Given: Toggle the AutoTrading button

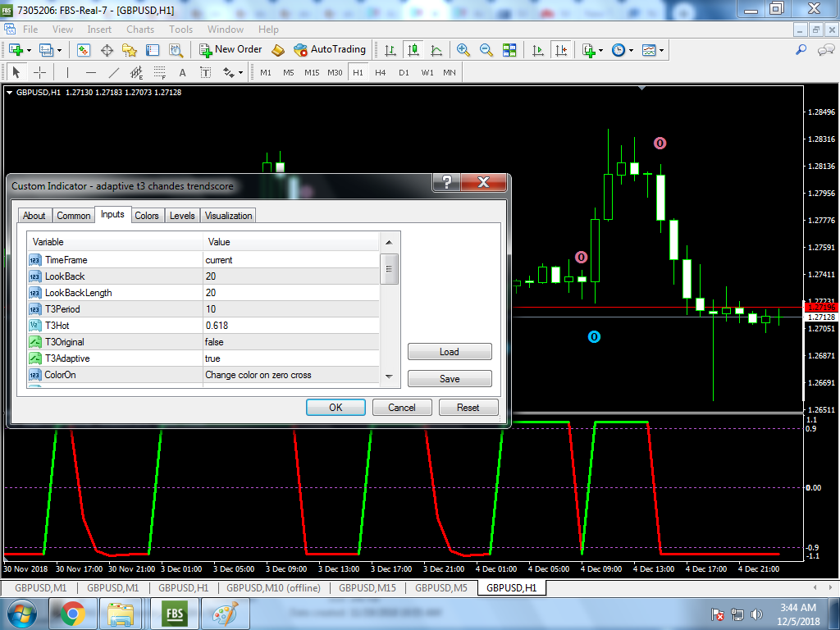Looking at the screenshot, I should [330, 50].
